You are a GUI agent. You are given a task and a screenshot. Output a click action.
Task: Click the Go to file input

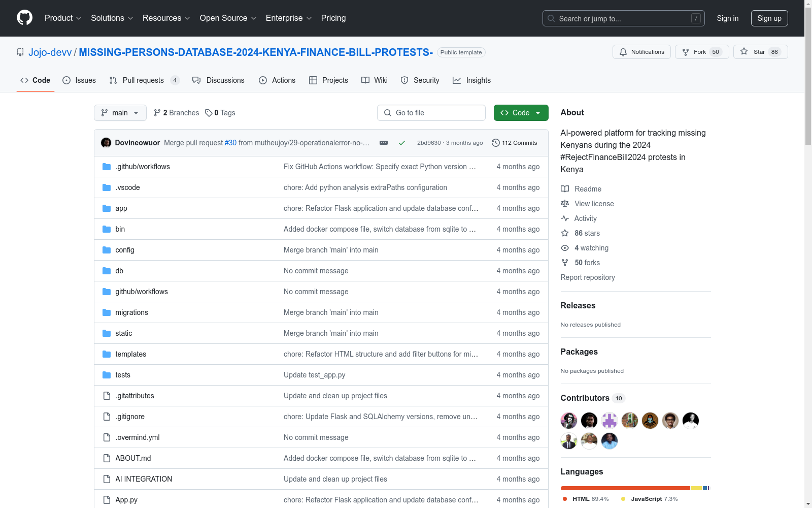pos(431,113)
